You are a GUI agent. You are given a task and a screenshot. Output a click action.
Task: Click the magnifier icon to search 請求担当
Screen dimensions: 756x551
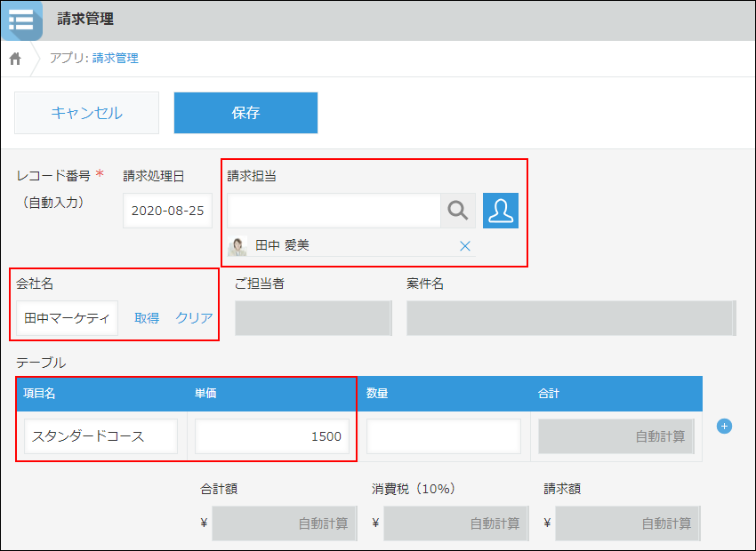tap(457, 211)
